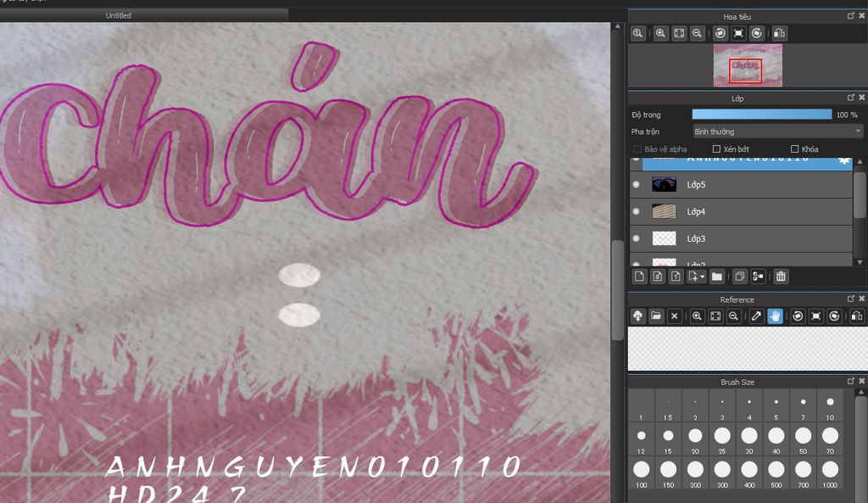Hide the Lớp4 layer
This screenshot has height=503, width=868.
coord(636,211)
